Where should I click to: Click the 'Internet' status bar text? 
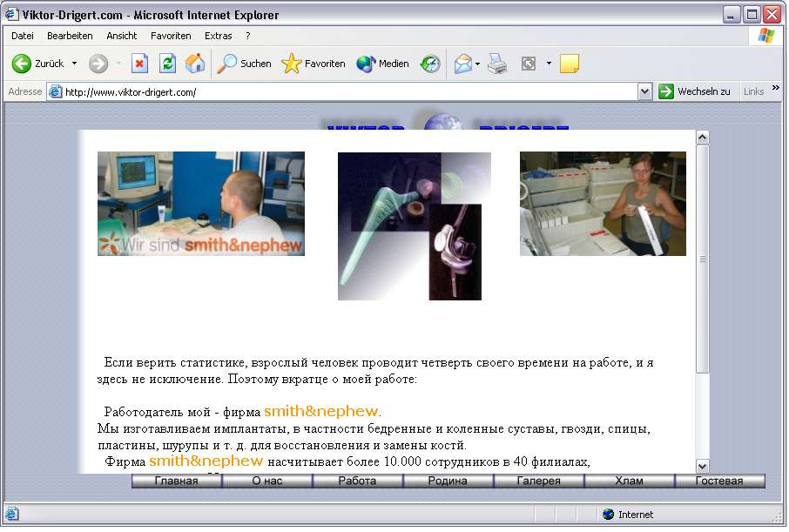click(x=636, y=515)
